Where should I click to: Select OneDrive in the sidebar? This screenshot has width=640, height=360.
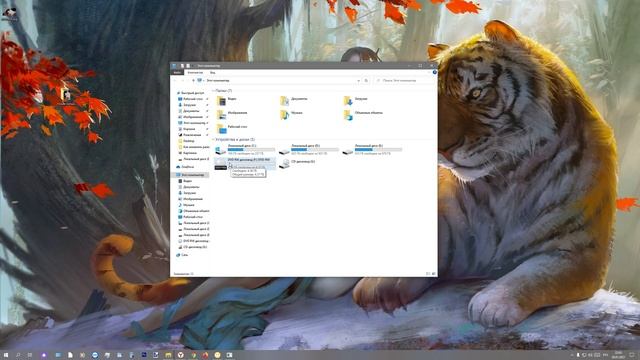(x=187, y=167)
